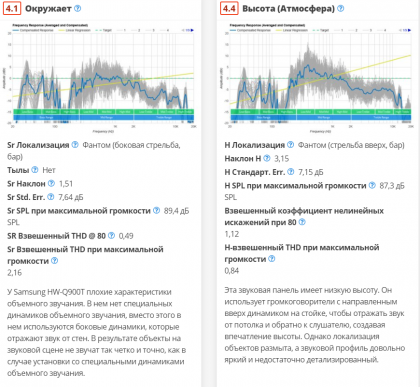Open help for H Локализация

(290, 145)
